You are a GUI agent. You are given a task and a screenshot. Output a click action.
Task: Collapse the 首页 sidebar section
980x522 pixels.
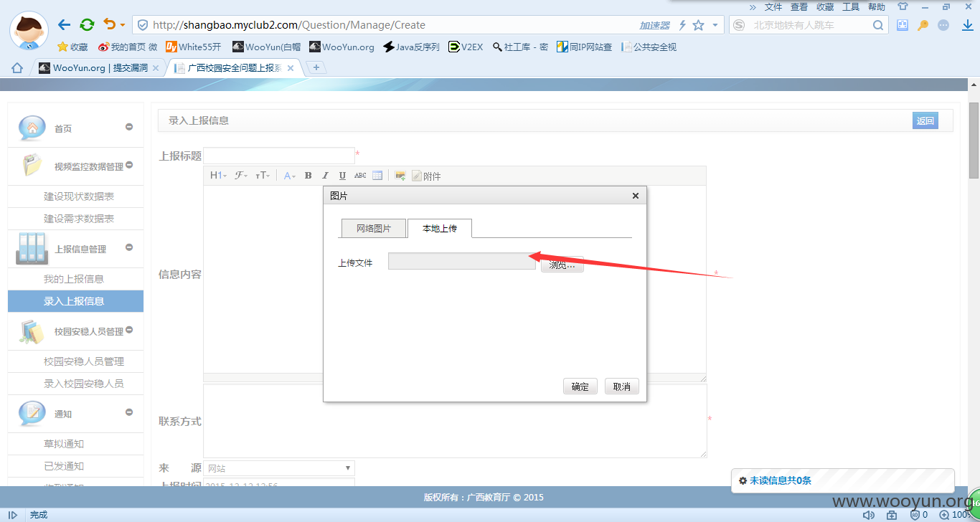(x=129, y=127)
